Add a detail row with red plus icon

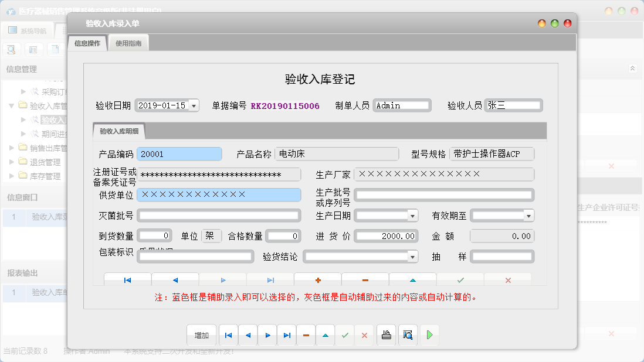click(317, 279)
